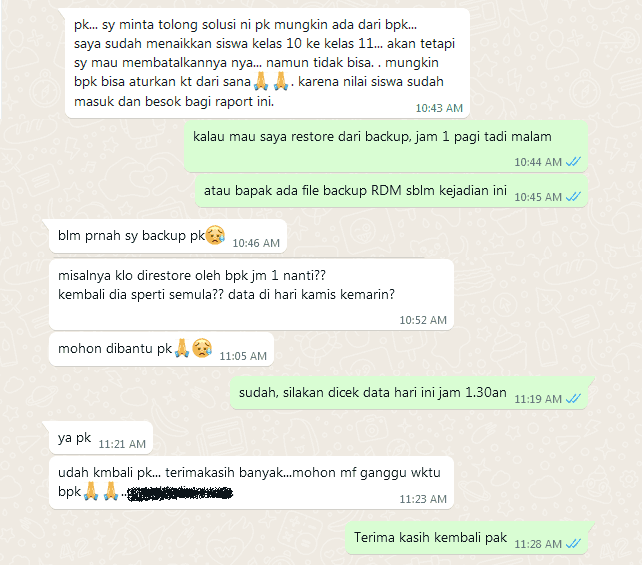Select the message 'kalau mau saya restore dari backup'
Image resolution: width=642 pixels, height=565 pixels.
pos(386,146)
